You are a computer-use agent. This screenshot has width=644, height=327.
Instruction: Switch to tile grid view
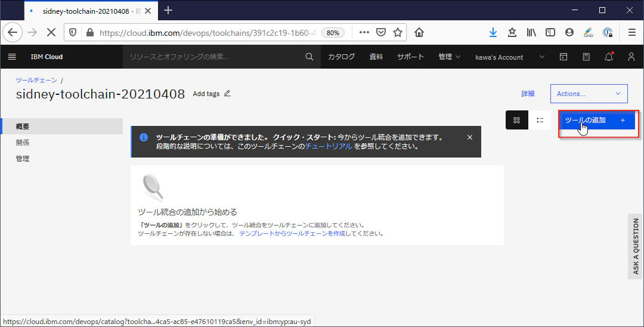516,121
